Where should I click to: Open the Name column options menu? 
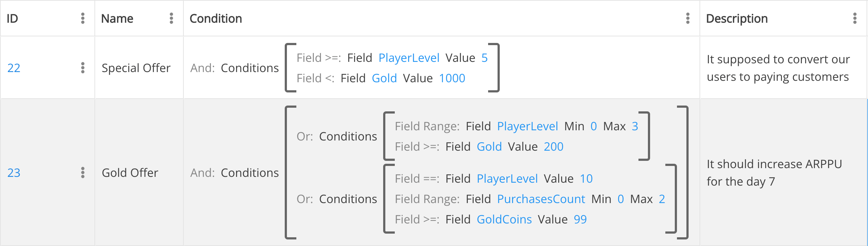tap(171, 18)
